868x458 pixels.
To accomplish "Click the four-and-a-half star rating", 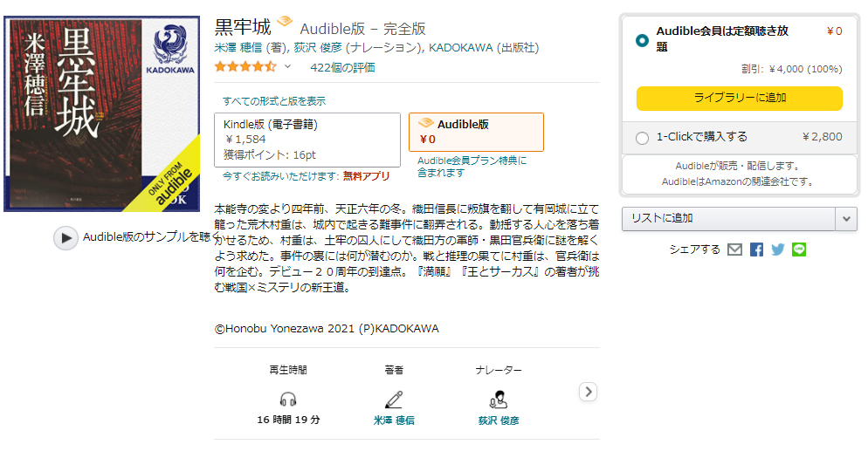I will (245, 67).
